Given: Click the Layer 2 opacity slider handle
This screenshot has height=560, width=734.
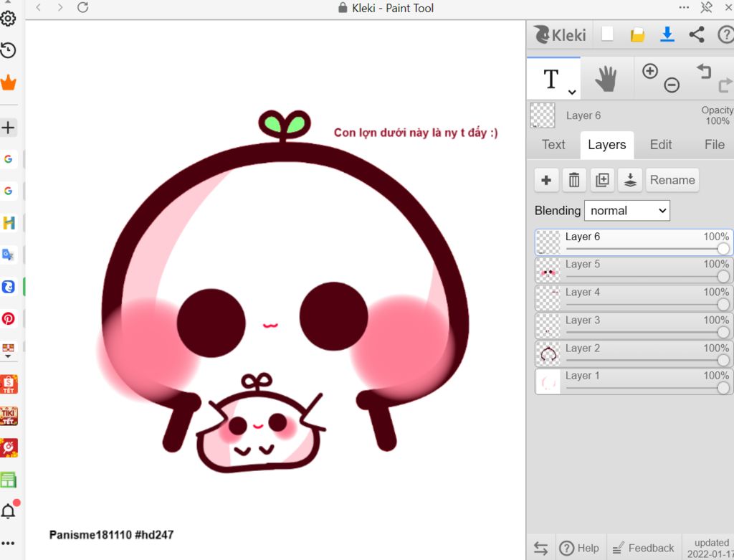Looking at the screenshot, I should click(723, 360).
